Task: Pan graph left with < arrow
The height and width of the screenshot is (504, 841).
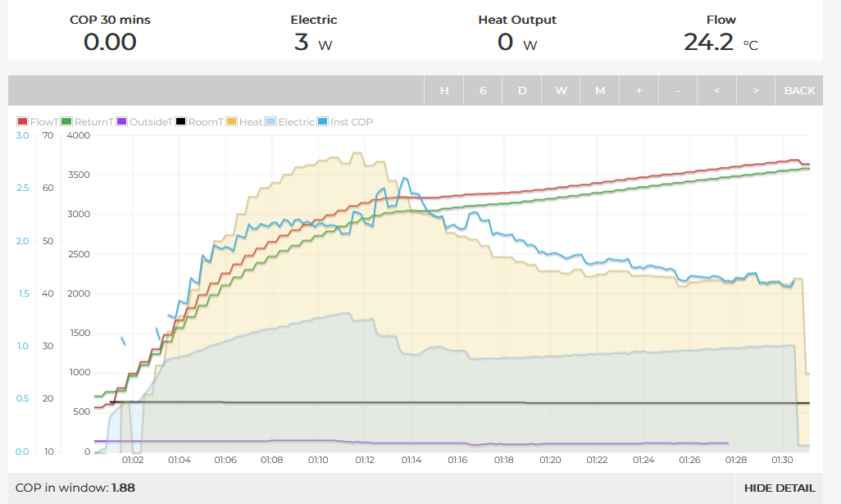Action: pyautogui.click(x=716, y=90)
